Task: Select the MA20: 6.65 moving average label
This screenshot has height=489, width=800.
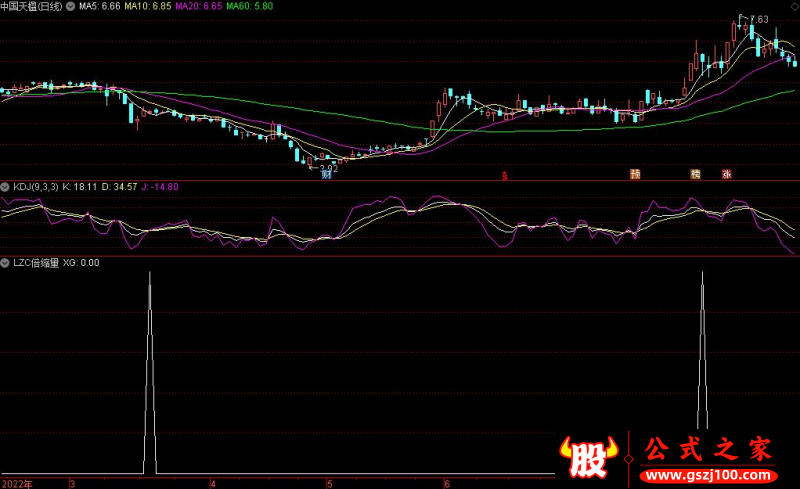Action: [197, 6]
